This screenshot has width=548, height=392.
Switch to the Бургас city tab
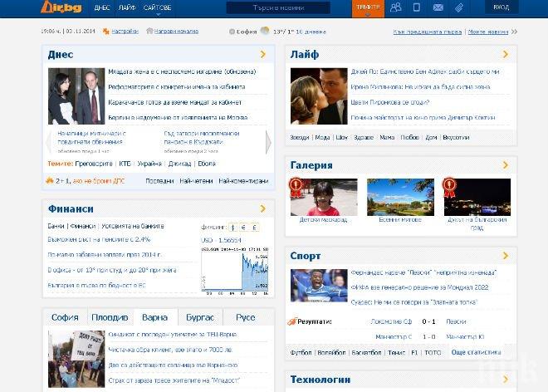coord(200,317)
